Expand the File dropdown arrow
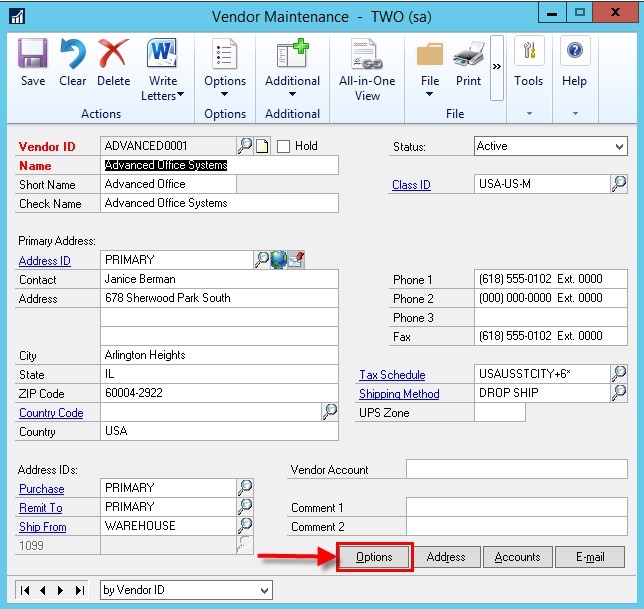644x609 pixels. (429, 94)
